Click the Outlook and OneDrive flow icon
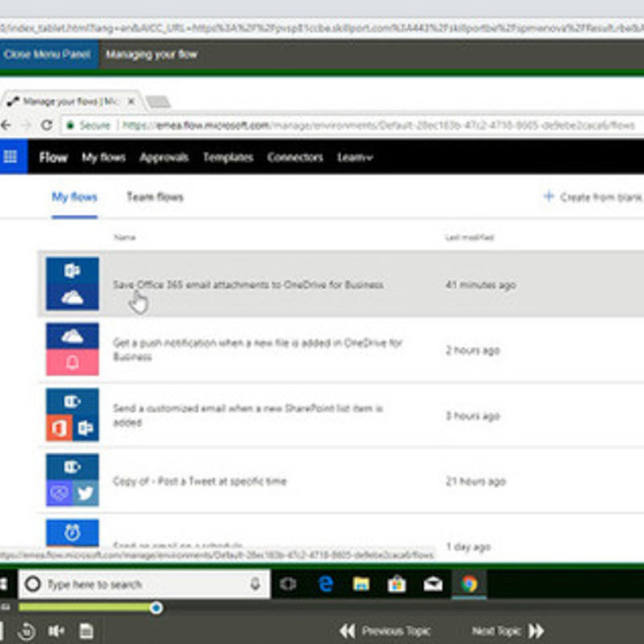Screen dimensions: 644x644 (72, 283)
